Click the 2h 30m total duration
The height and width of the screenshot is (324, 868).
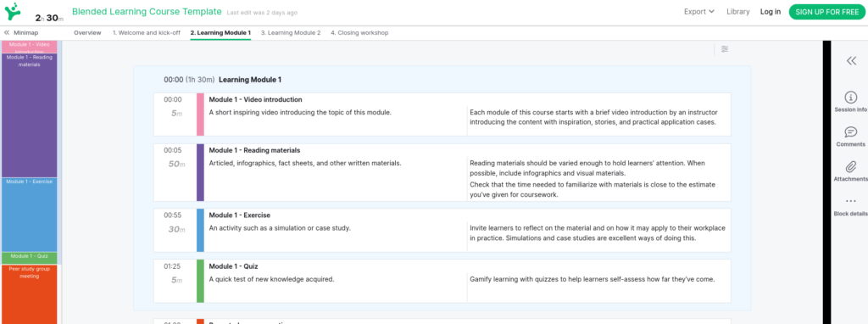tap(49, 18)
